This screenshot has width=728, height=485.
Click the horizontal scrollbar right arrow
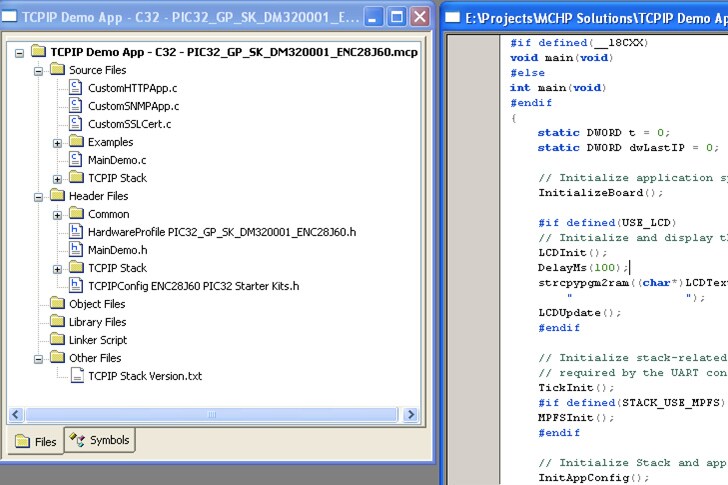410,414
